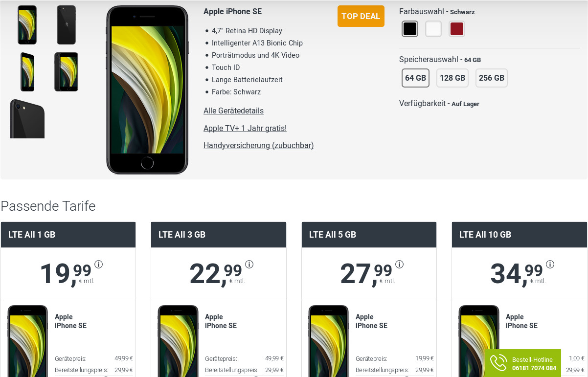Select the LTE All 10 GB tariff header
The width and height of the screenshot is (588, 377).
point(520,235)
